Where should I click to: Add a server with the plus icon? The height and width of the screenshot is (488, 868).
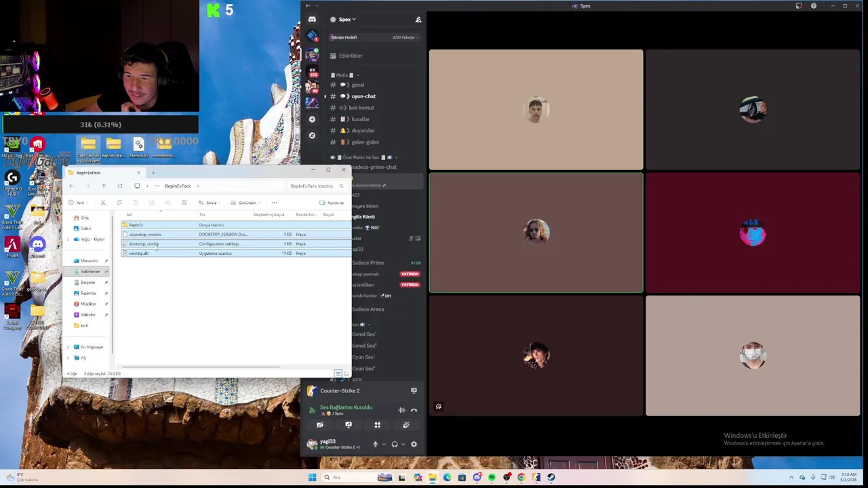[312, 119]
